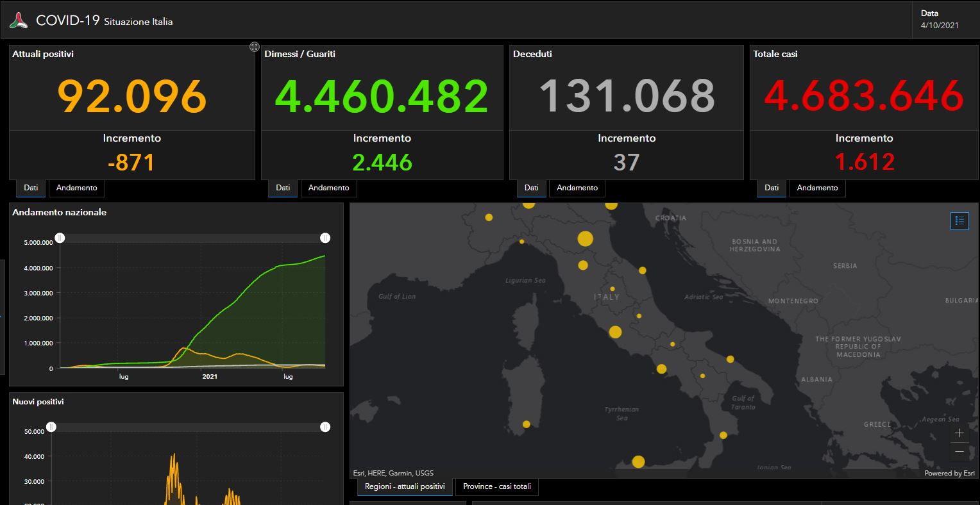Show Dati tab under Totale casi
The image size is (980, 505).
tap(772, 188)
